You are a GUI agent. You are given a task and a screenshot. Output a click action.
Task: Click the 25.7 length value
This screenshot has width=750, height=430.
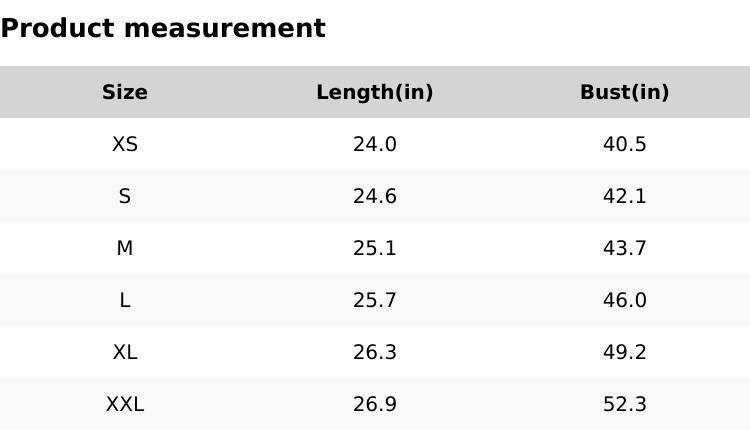pos(375,300)
